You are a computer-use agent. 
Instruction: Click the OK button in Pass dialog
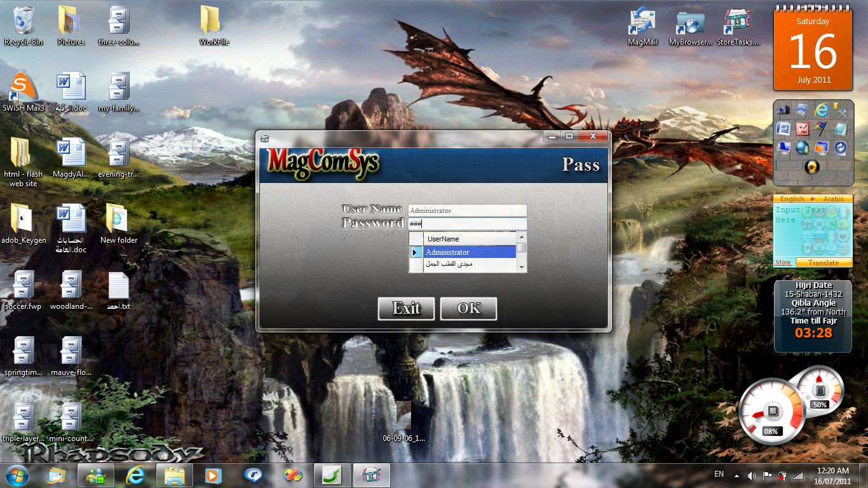[468, 309]
